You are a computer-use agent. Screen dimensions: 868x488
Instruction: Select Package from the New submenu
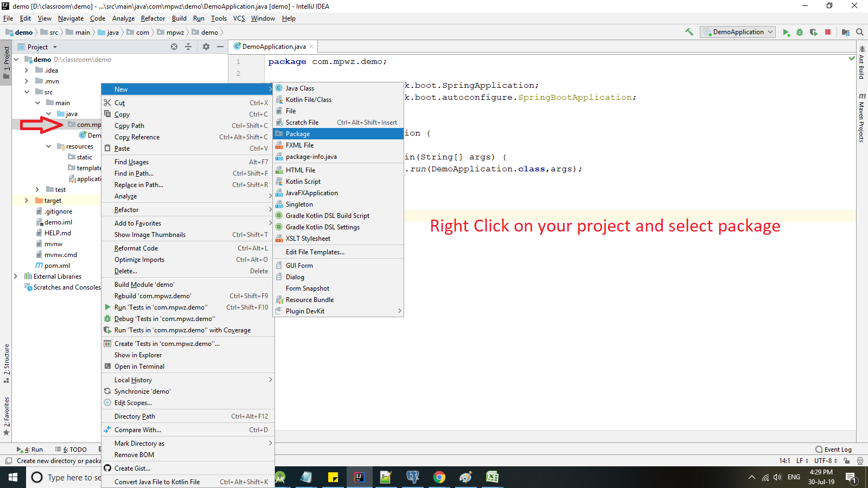(298, 133)
